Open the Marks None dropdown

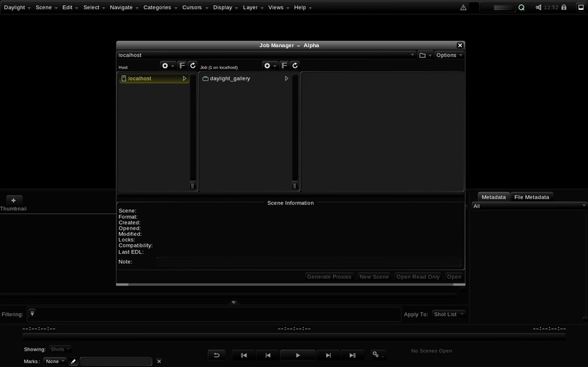pos(55,361)
